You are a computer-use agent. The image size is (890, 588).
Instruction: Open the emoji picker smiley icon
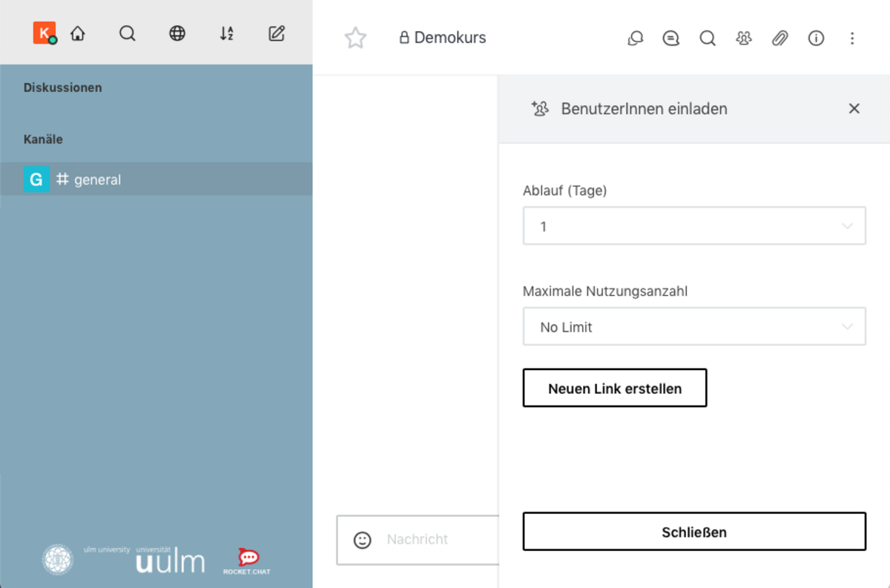coord(363,540)
